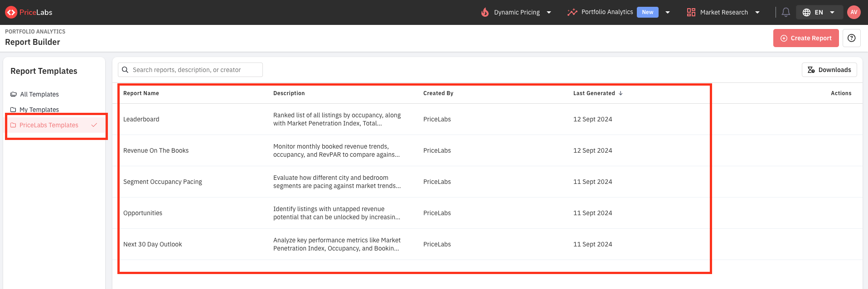Click the Downloads button
This screenshot has width=868, height=289.
(829, 70)
